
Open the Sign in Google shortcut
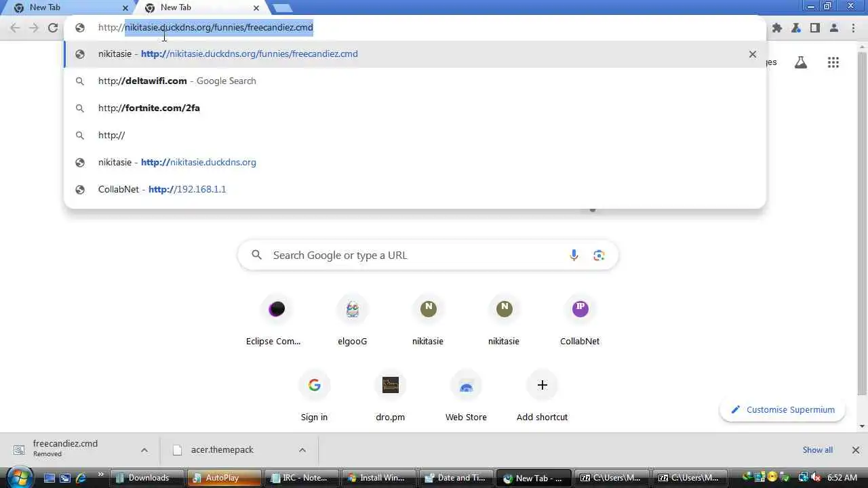pos(314,396)
